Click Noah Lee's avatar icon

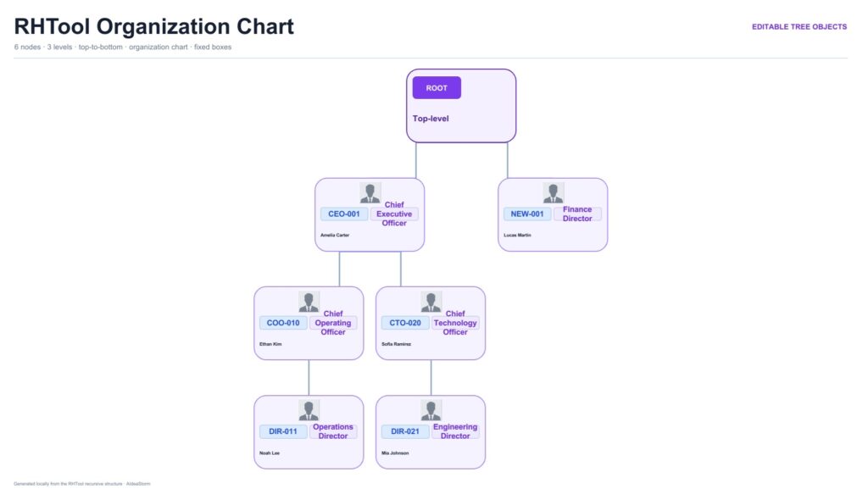pos(309,410)
